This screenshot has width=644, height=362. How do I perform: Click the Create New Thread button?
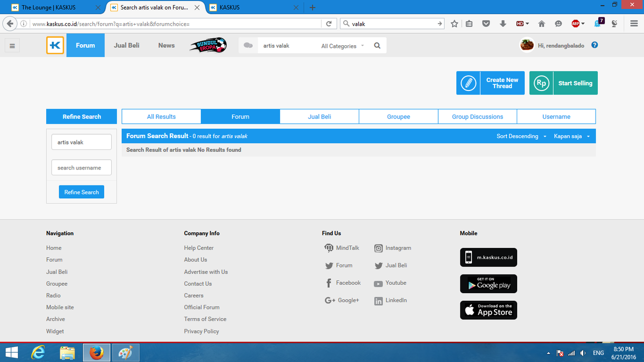coord(491,83)
